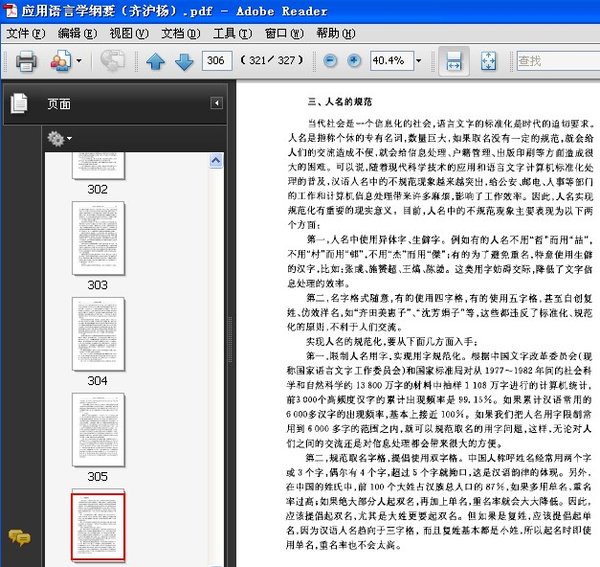Open the 文件 (File) menu
The width and height of the screenshot is (600, 567).
(26, 33)
